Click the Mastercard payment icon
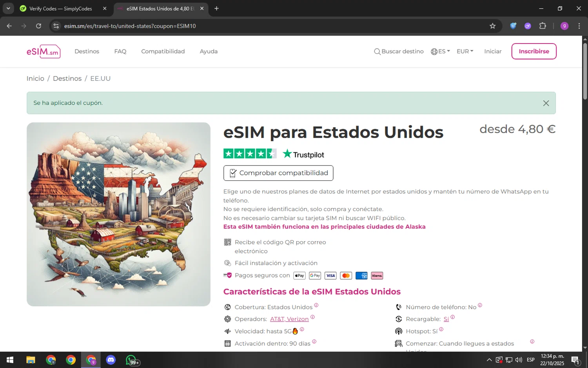This screenshot has height=368, width=588. (346, 275)
